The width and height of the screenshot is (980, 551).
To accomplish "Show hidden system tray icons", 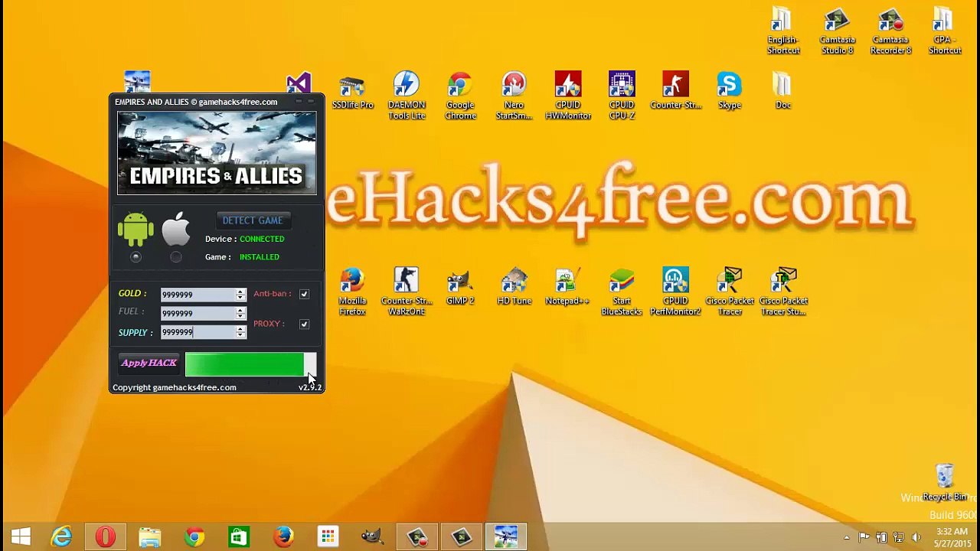I will click(x=846, y=537).
